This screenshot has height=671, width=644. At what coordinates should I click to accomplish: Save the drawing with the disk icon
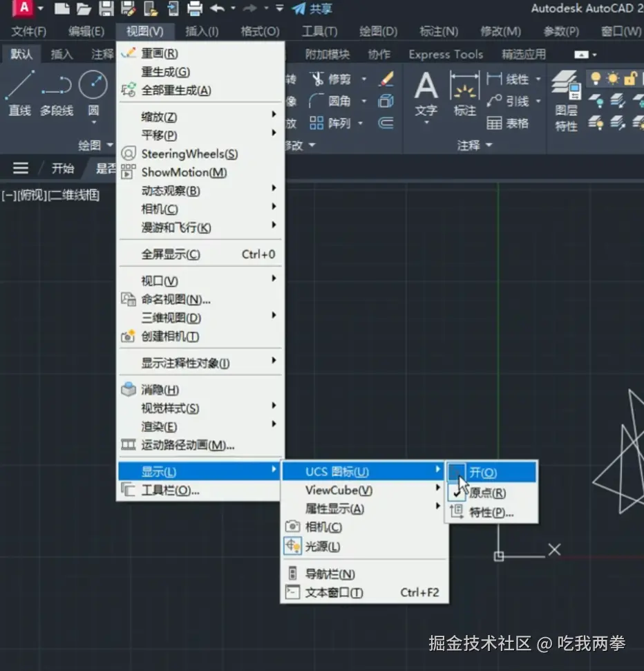coord(106,8)
